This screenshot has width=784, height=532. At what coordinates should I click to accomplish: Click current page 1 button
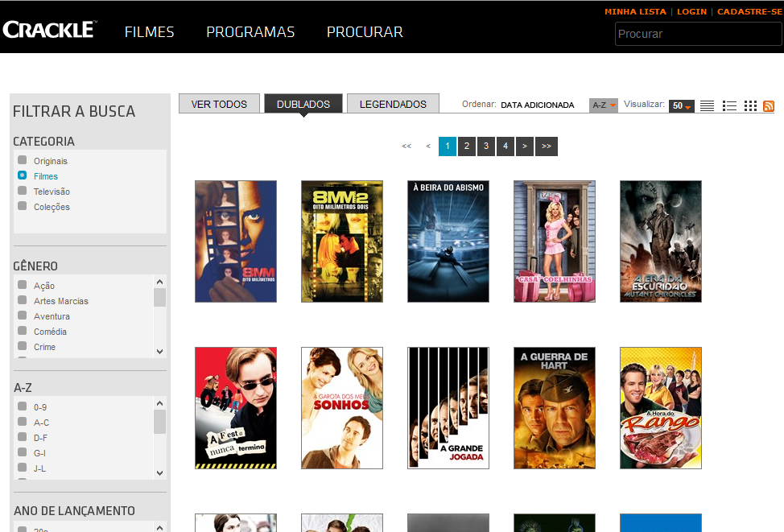tap(448, 146)
